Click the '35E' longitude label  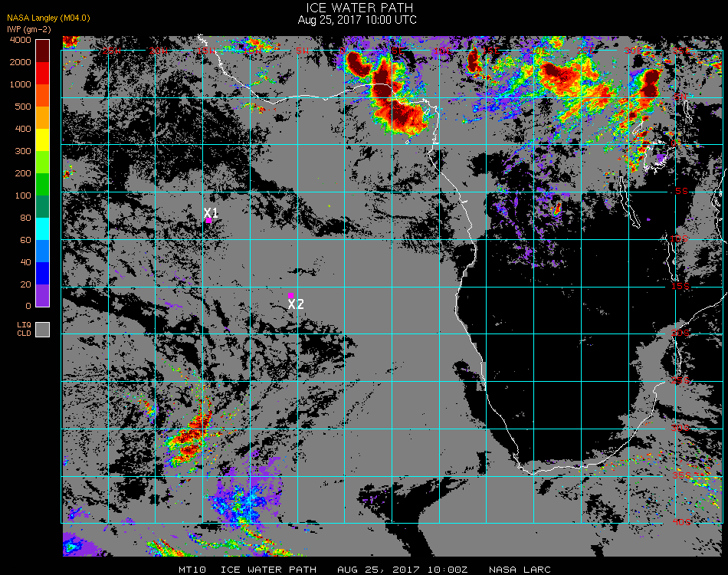pyautogui.click(x=682, y=51)
